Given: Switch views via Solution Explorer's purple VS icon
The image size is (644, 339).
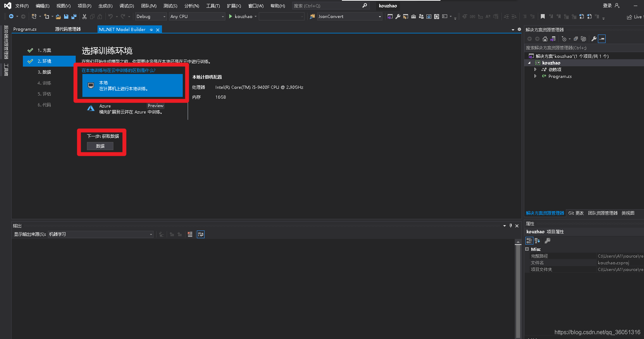Looking at the screenshot, I should pyautogui.click(x=553, y=39).
